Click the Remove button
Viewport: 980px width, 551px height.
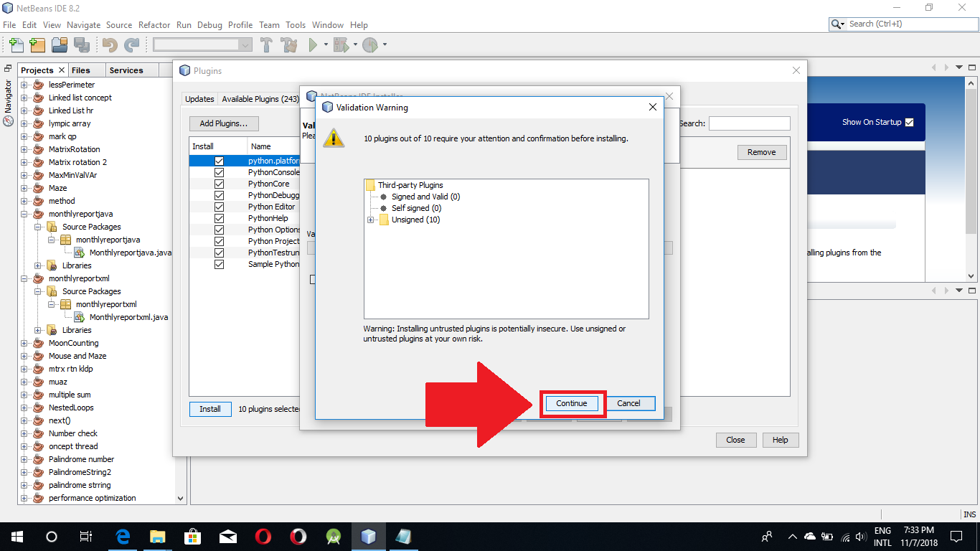click(x=762, y=152)
